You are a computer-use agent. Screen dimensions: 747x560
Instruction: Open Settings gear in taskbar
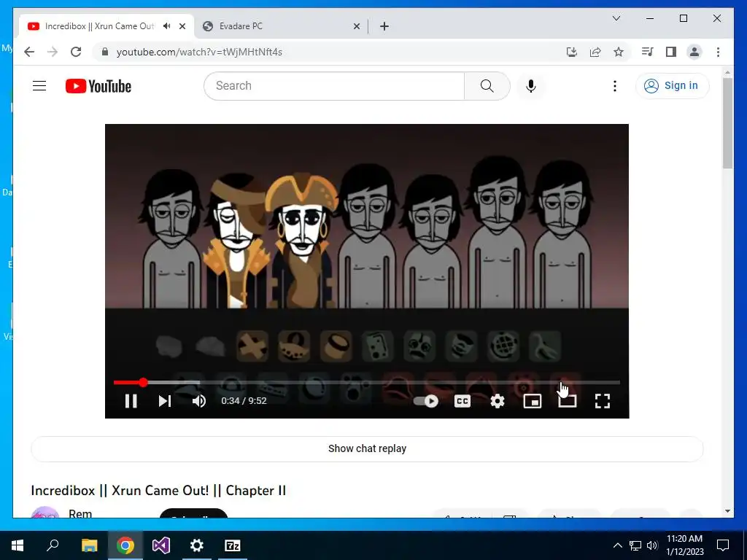pyautogui.click(x=197, y=545)
